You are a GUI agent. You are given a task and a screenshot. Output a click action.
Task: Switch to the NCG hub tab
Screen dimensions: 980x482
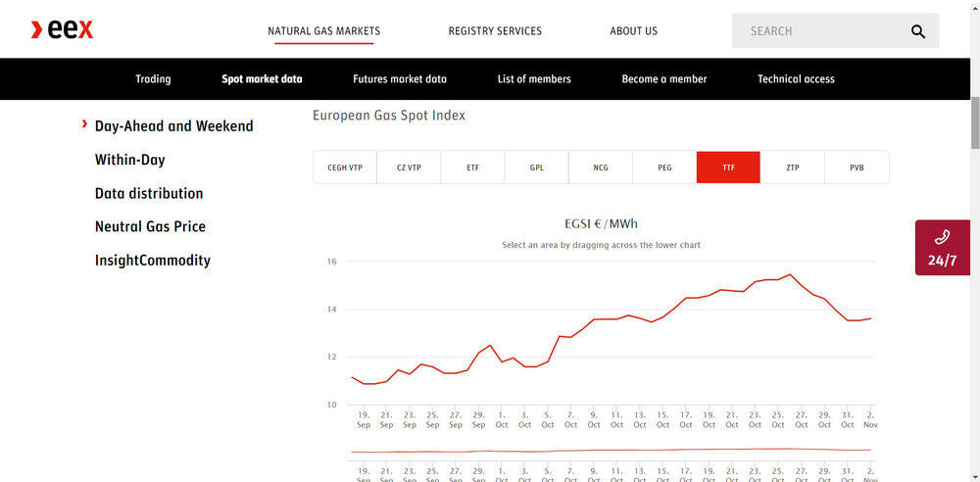point(601,168)
